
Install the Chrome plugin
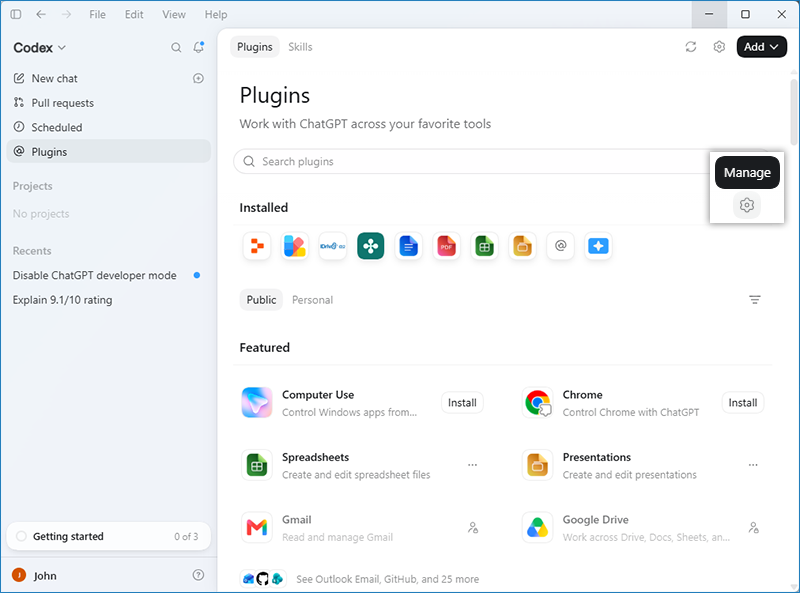click(742, 403)
